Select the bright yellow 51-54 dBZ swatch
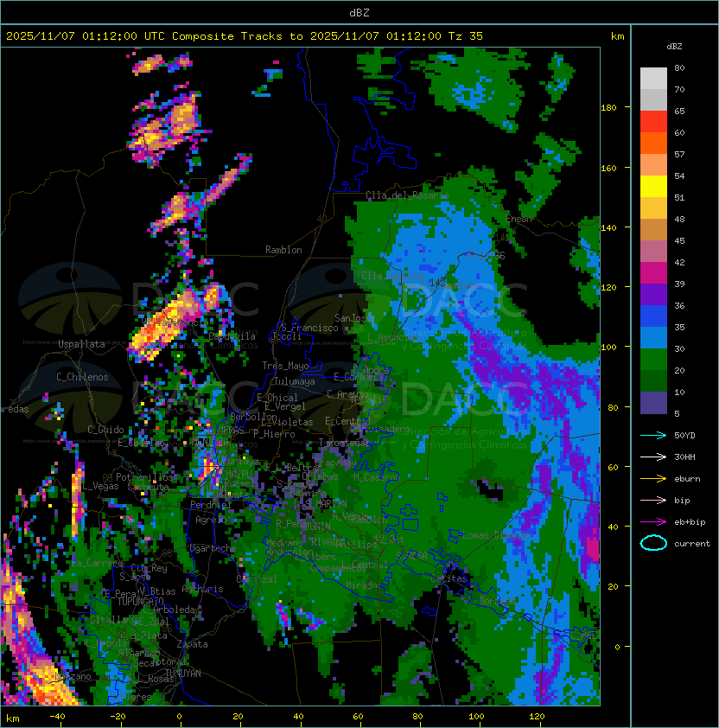The height and width of the screenshot is (728, 719). [653, 187]
